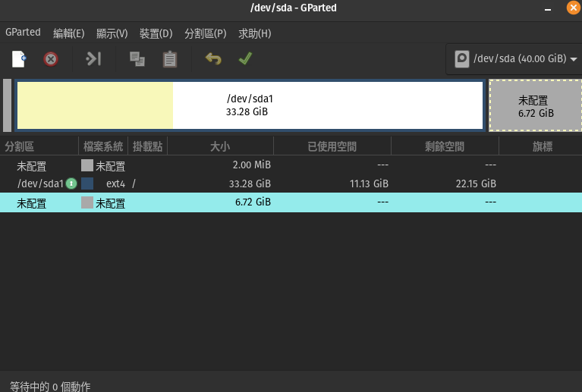Click the mounted key icon beside /dev/sda1
The width and height of the screenshot is (582, 392).
coord(71,183)
